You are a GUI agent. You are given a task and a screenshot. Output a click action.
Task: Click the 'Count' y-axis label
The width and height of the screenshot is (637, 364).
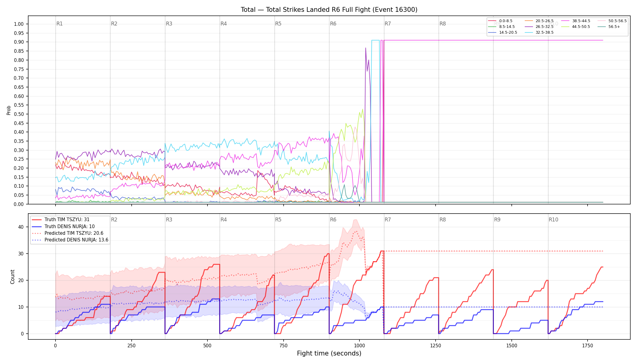(12, 277)
